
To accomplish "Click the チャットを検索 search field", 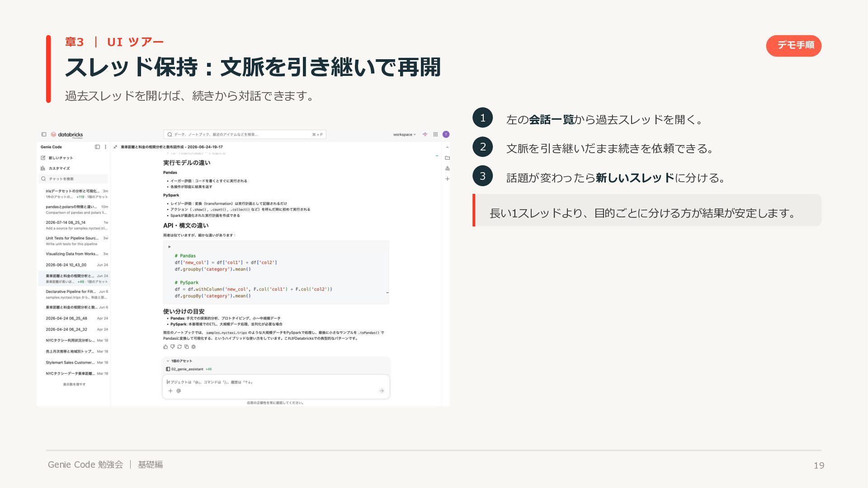I will coord(74,179).
